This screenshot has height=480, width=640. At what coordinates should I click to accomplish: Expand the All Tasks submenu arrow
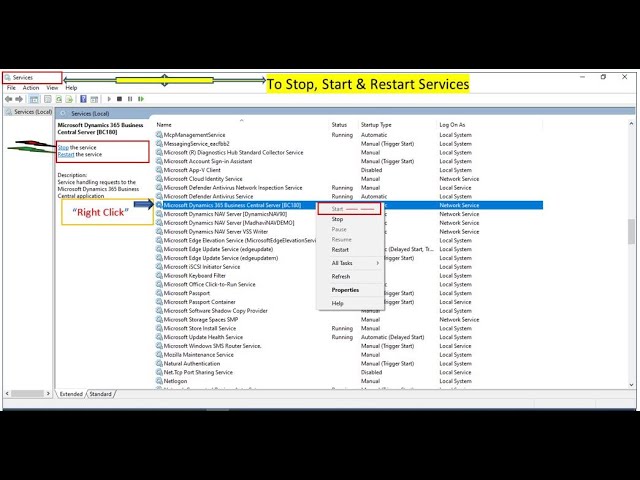point(378,263)
